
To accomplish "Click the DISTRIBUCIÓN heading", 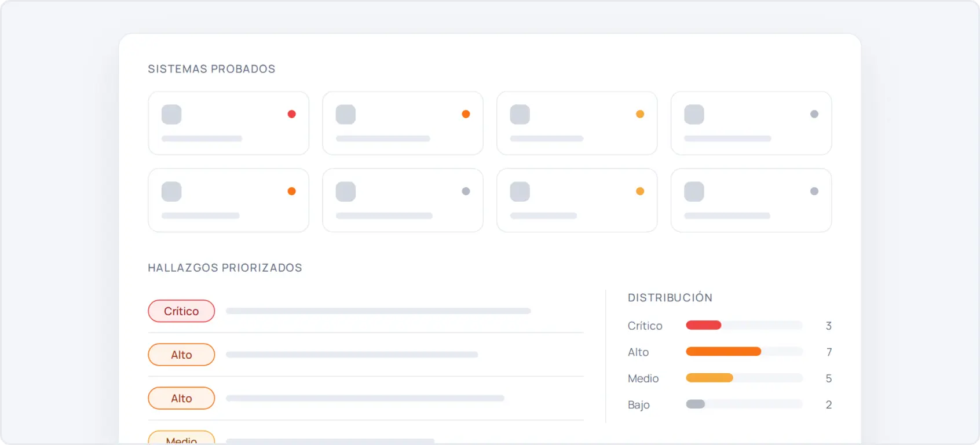I will (670, 297).
